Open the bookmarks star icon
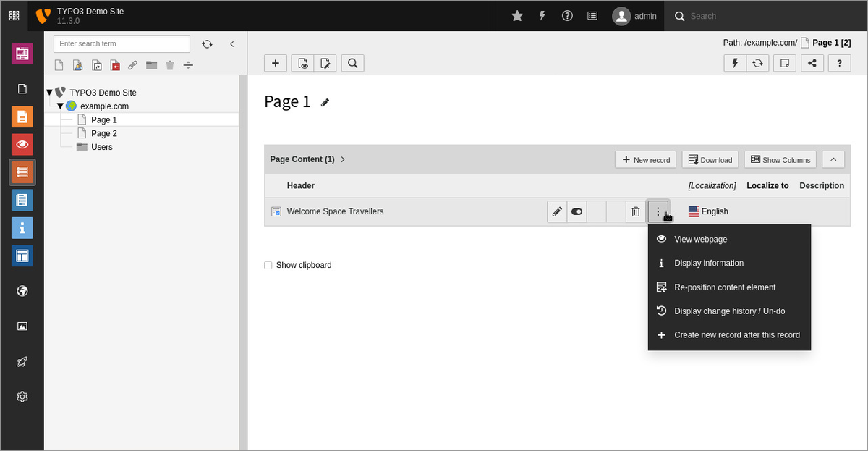The width and height of the screenshot is (868, 451). [517, 16]
